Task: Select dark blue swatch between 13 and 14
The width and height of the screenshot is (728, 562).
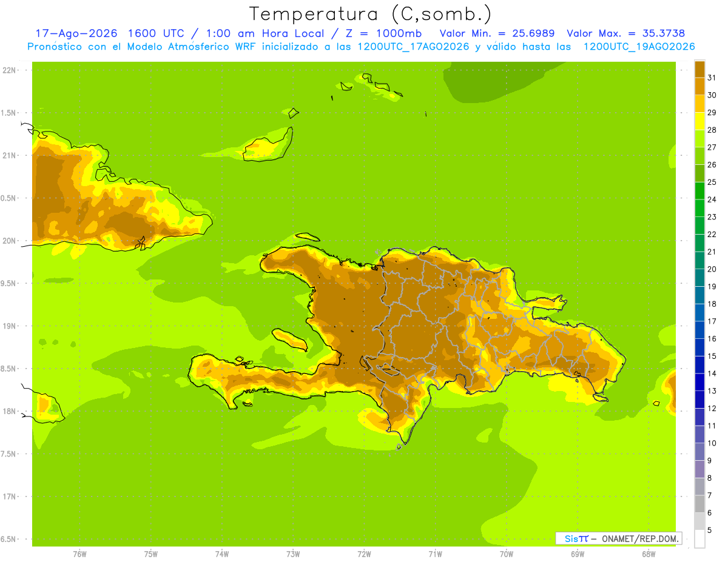Action: (x=699, y=382)
